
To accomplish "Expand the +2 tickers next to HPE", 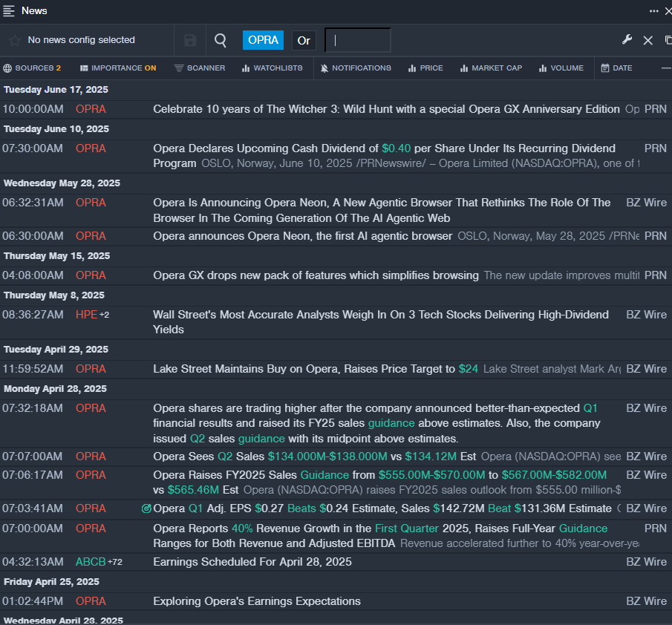I will coord(105,315).
